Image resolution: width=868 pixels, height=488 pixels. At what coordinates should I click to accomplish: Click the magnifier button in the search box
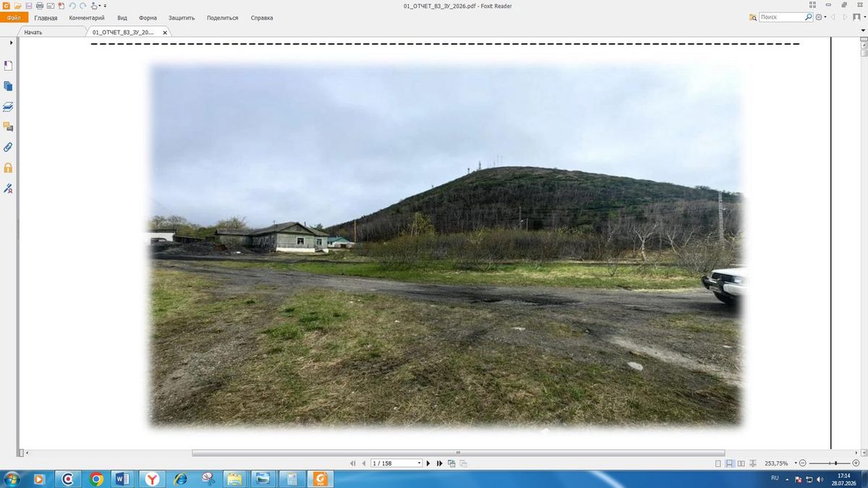pyautogui.click(x=809, y=17)
